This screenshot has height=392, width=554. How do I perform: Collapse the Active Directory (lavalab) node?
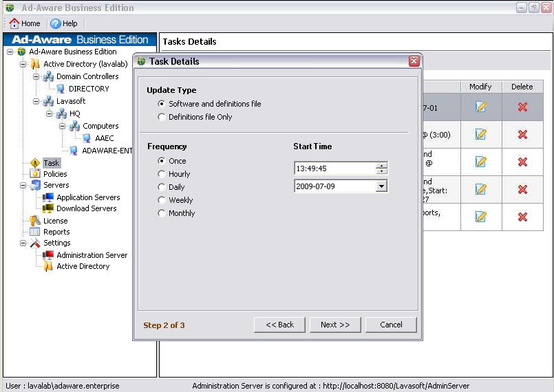click(x=23, y=64)
